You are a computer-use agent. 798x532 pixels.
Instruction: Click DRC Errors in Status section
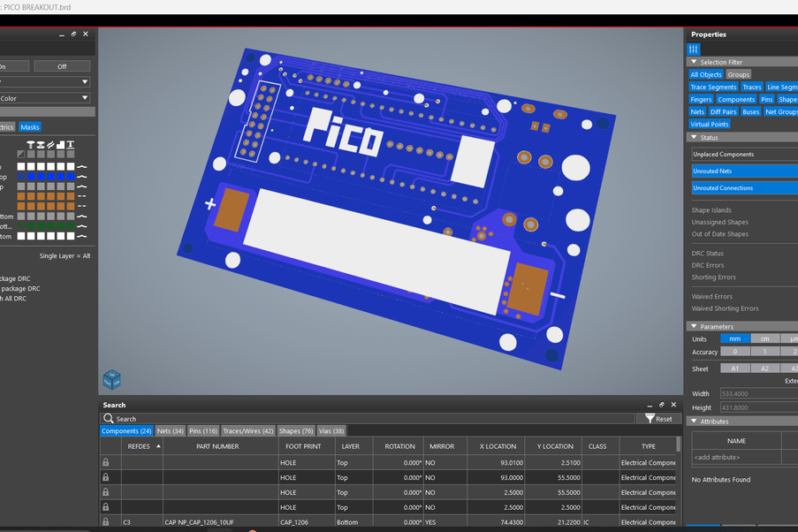pyautogui.click(x=707, y=265)
